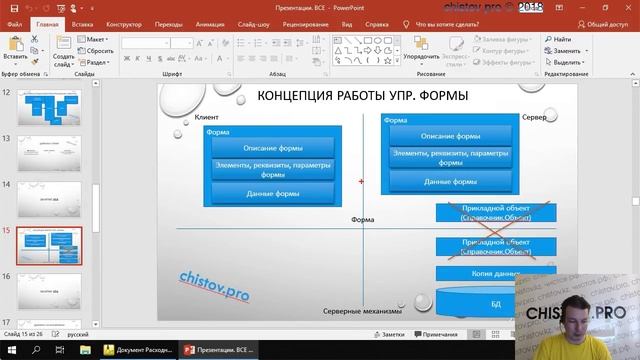Open the change case (Aa) dropdown

pyautogui.click(x=200, y=59)
